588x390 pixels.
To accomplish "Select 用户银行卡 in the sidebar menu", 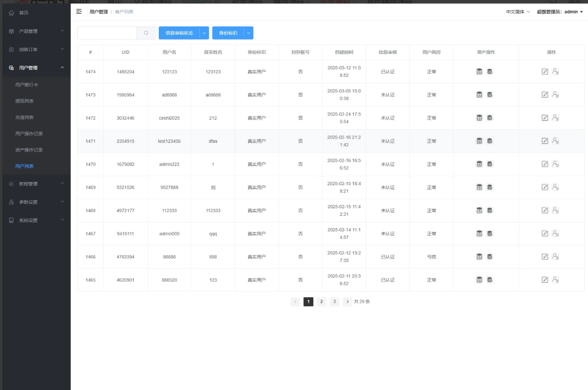I will coord(26,85).
